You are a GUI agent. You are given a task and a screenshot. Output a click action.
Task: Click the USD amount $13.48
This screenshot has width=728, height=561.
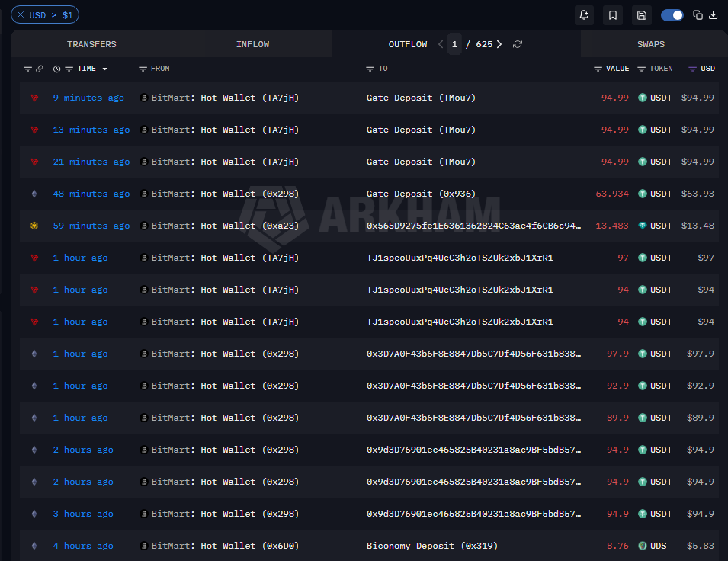698,226
